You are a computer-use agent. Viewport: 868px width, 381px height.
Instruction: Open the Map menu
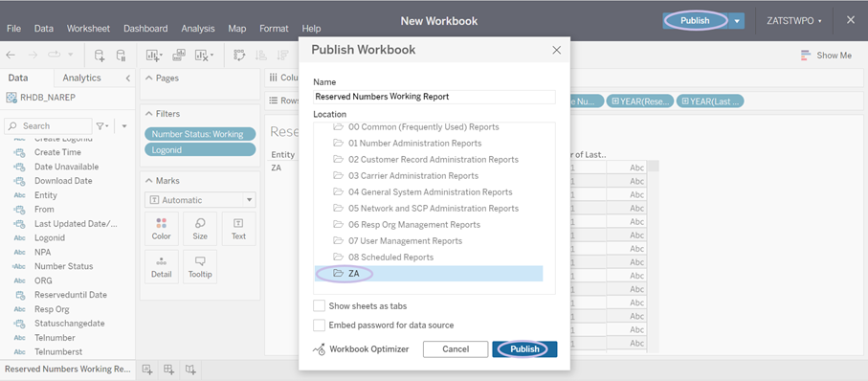(237, 29)
